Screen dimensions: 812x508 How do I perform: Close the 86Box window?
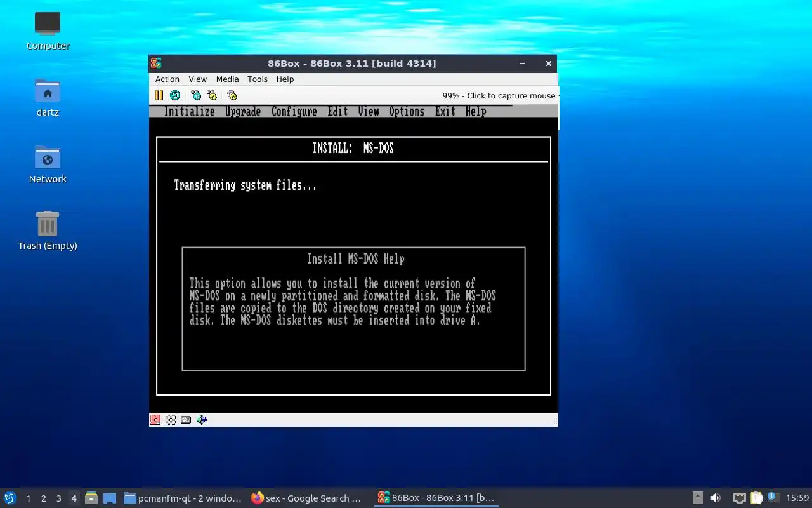[549, 63]
